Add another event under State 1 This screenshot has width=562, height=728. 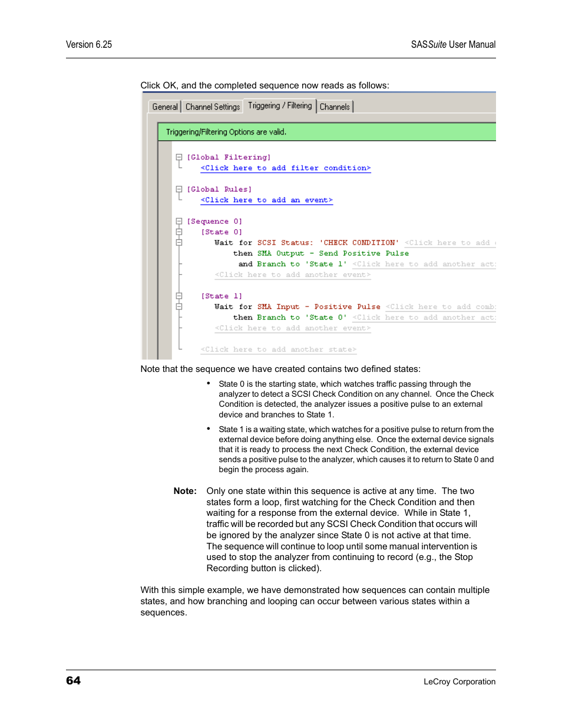[x=293, y=328]
